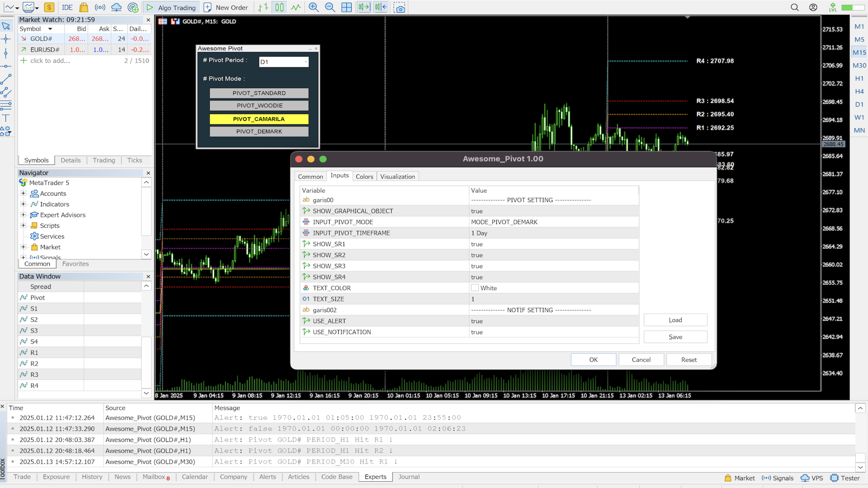Open the Pivot Period D1 dropdown
868x488 pixels.
point(284,62)
